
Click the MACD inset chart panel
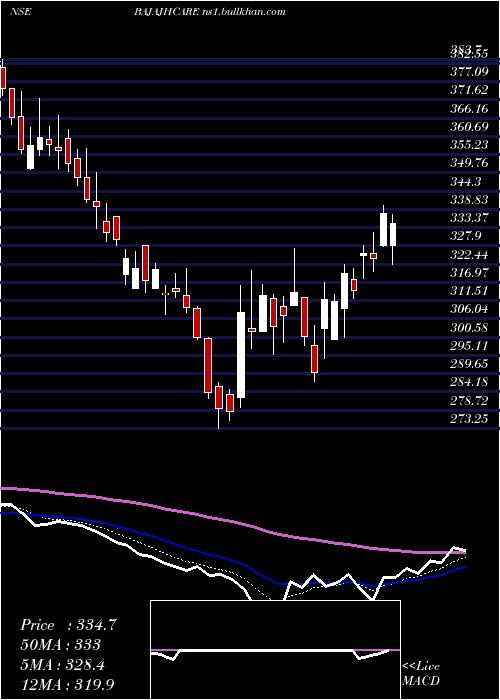(275, 650)
